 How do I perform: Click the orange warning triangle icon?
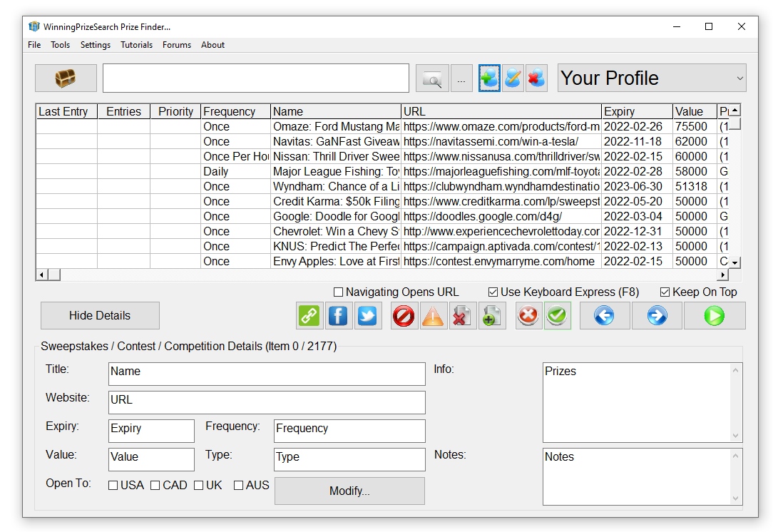pyautogui.click(x=433, y=316)
